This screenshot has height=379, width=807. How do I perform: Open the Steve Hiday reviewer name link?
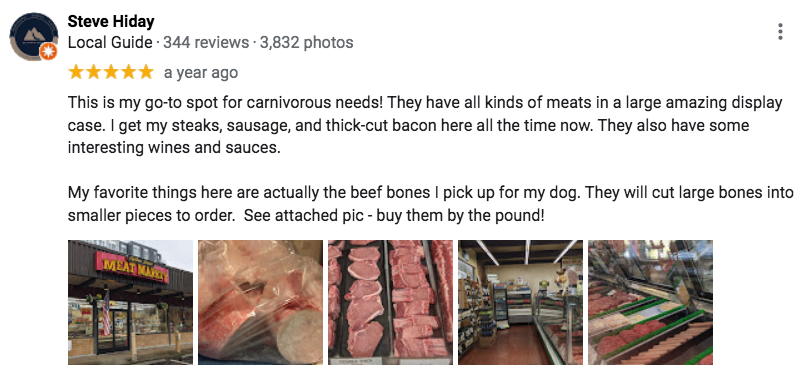111,22
